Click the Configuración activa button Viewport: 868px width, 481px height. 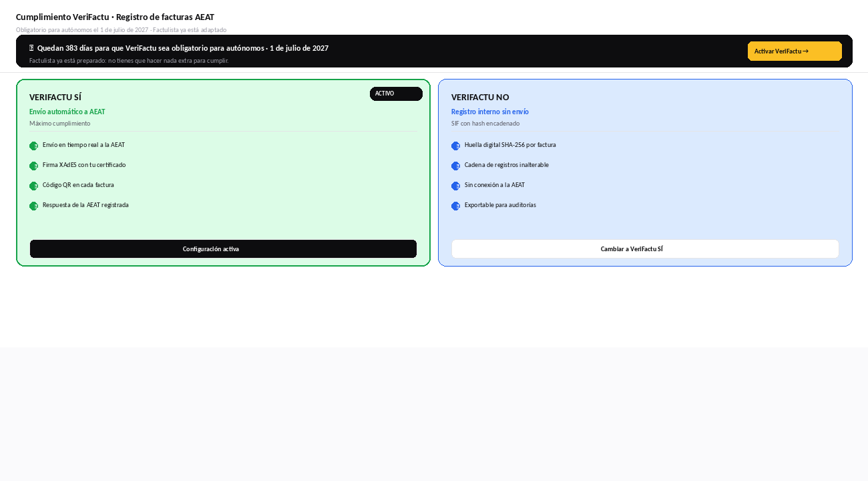point(223,249)
